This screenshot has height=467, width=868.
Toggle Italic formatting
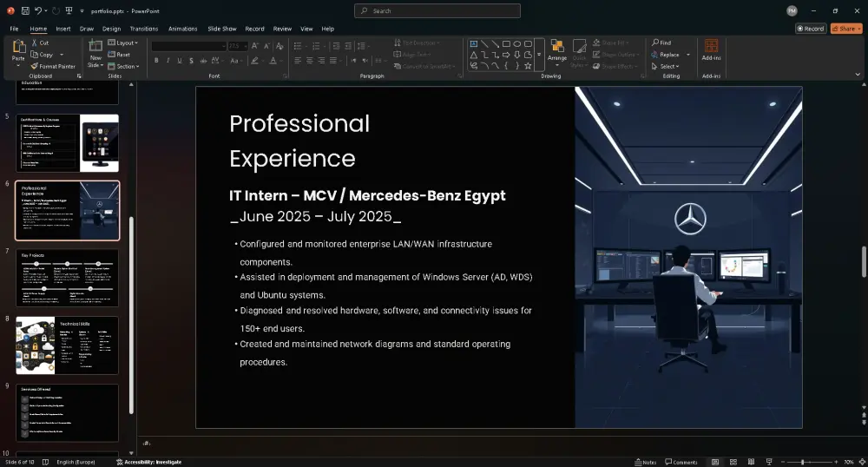168,61
